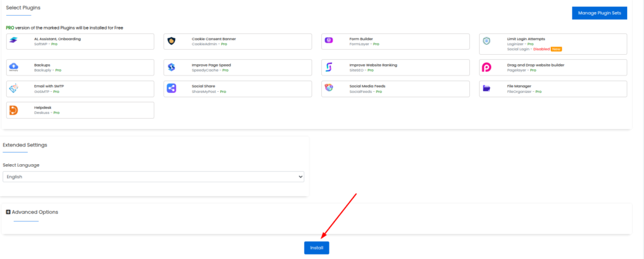Click the ShareMyPost social share icon
This screenshot has width=644, height=259.
(171, 89)
